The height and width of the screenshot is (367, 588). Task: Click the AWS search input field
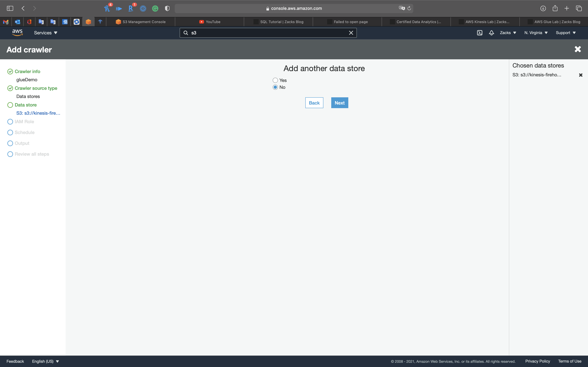point(267,33)
